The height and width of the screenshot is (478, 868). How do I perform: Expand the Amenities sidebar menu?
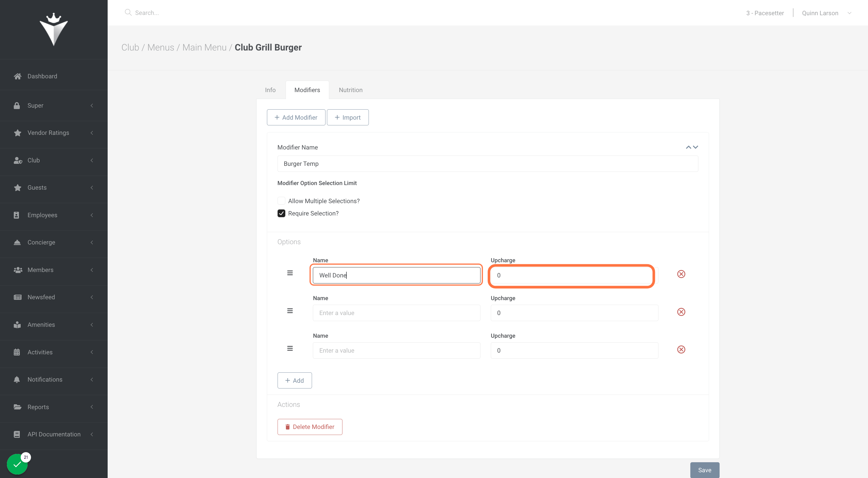tap(54, 325)
